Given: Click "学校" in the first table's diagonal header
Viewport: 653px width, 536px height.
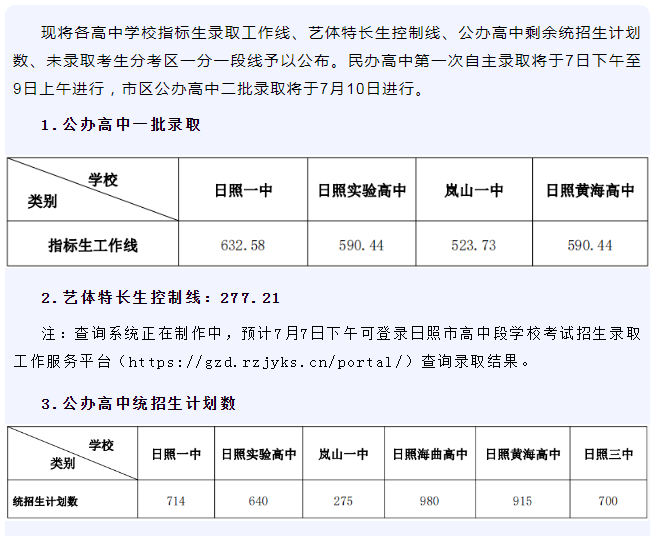Looking at the screenshot, I should point(103,180).
